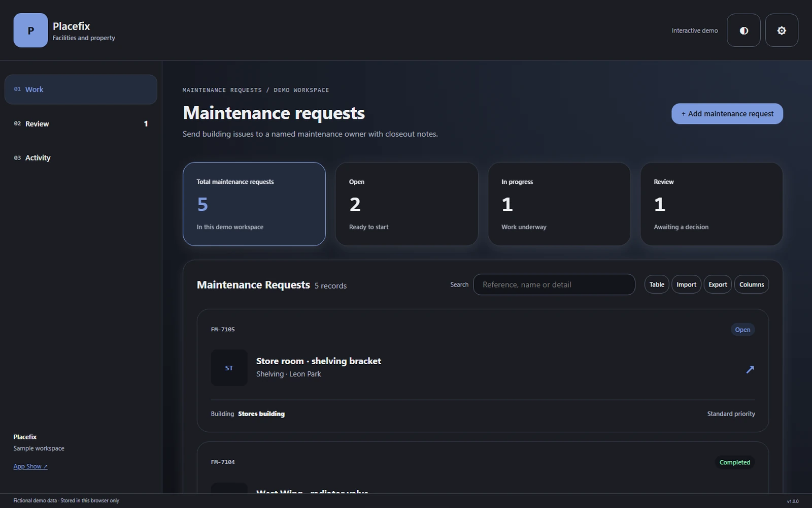Open the FM-7105 record arrow icon
This screenshot has height=508, width=812.
[x=750, y=369]
